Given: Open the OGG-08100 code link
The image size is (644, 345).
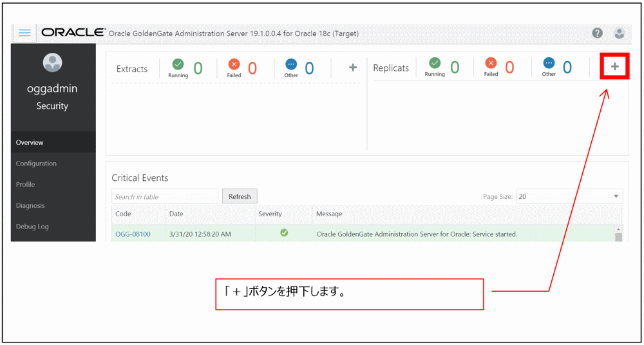Looking at the screenshot, I should coord(133,234).
